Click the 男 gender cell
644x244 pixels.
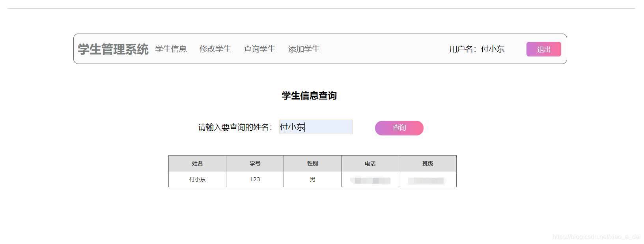pyautogui.click(x=312, y=179)
